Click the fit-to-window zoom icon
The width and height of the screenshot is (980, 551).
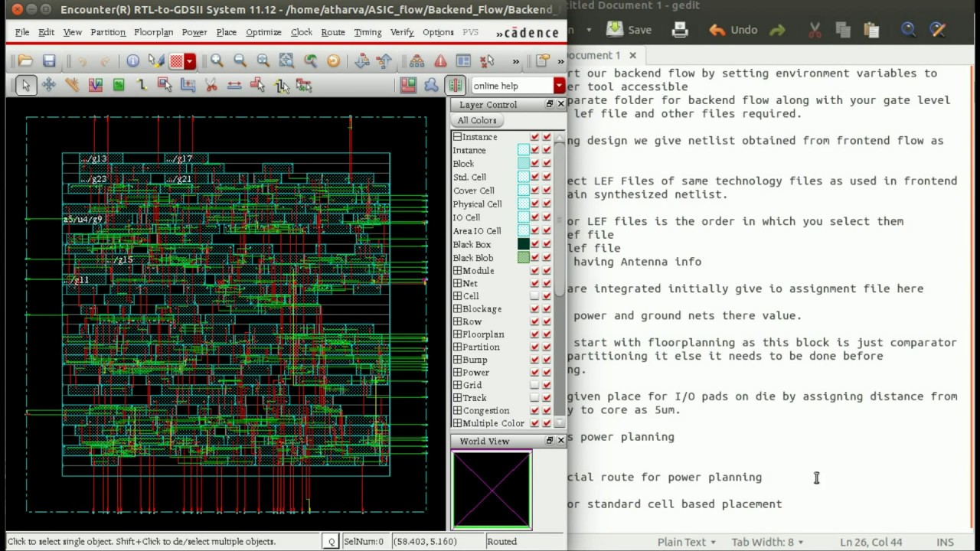pos(286,61)
